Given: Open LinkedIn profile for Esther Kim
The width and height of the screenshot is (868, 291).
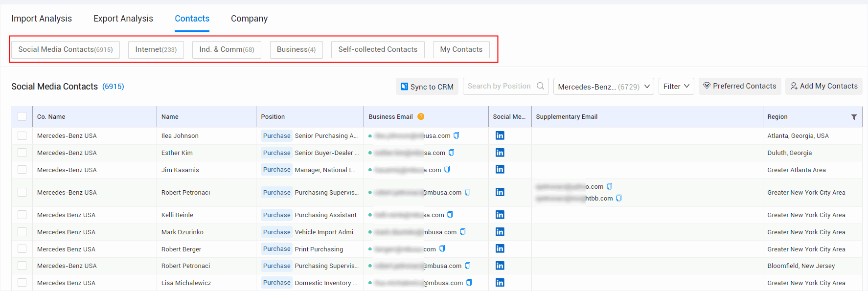Looking at the screenshot, I should coord(500,153).
